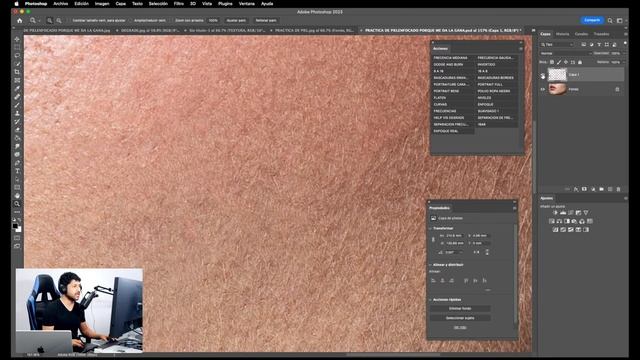Select the Lasso tool
Screen dimensions: 640x360
click(17, 56)
